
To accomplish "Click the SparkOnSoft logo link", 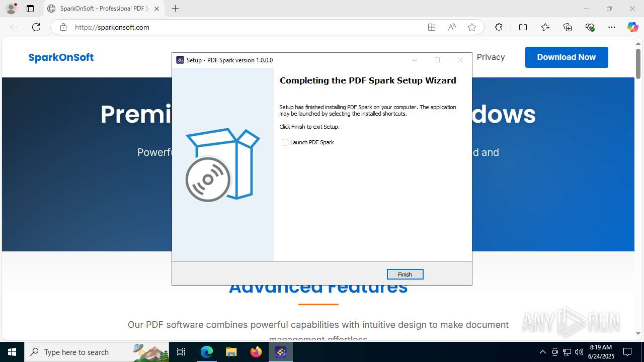I will point(61,57).
